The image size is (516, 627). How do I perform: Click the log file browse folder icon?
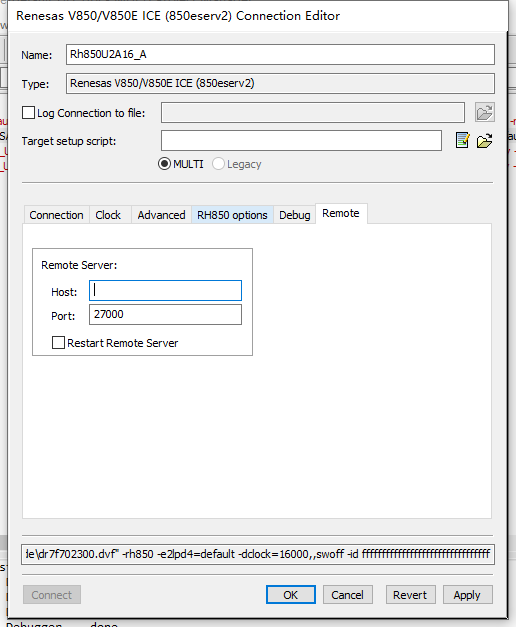[x=484, y=112]
